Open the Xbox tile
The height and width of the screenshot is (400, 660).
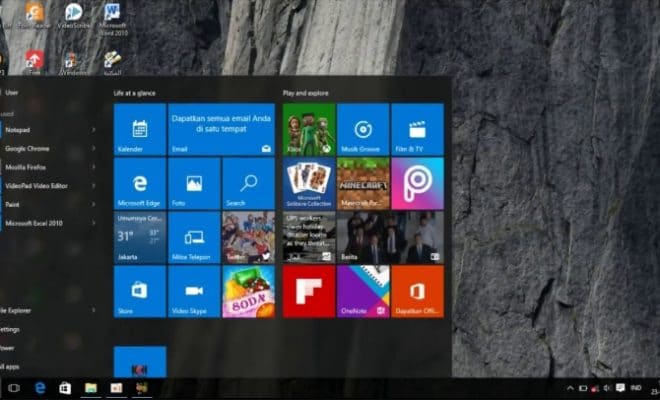pyautogui.click(x=309, y=129)
